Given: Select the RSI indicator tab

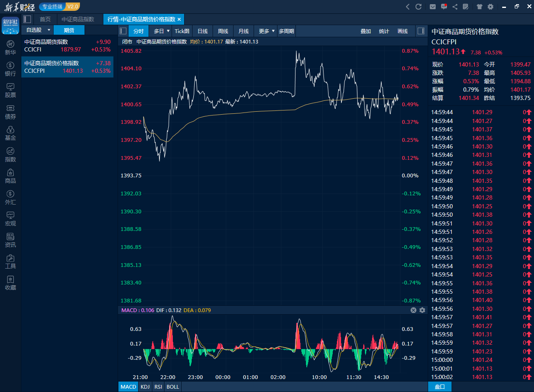Looking at the screenshot, I should coord(158,387).
